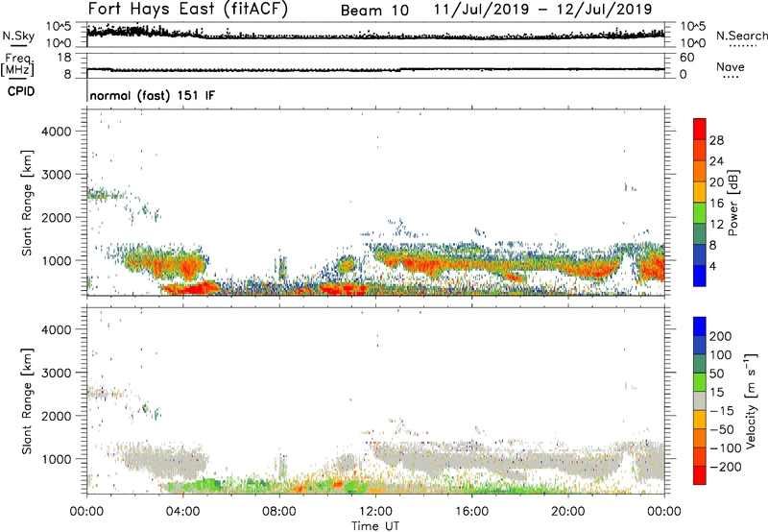Viewport: 768px width, 532px height.
Task: Click the "12:00" time tick label
Action: (375, 512)
